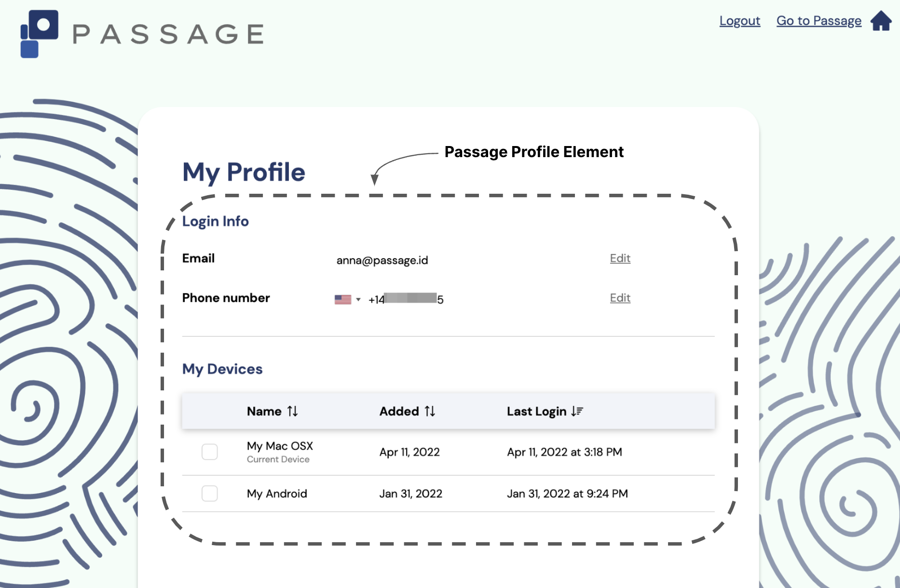Click the Passage logo icon
This screenshot has width=900, height=588.
[39, 34]
